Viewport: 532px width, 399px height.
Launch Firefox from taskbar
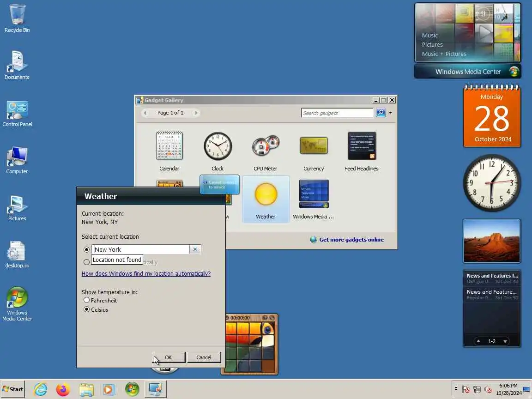(63, 389)
